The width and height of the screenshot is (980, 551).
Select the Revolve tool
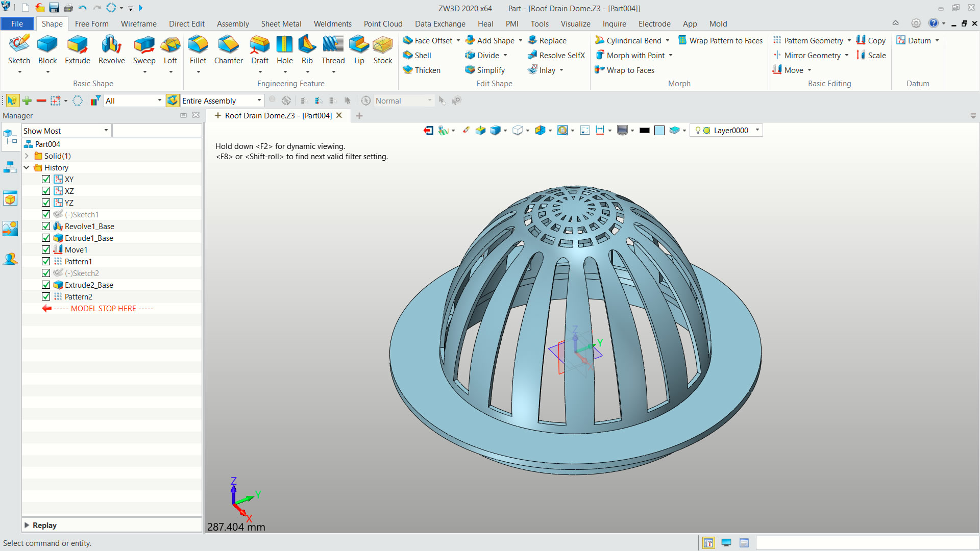(x=111, y=50)
